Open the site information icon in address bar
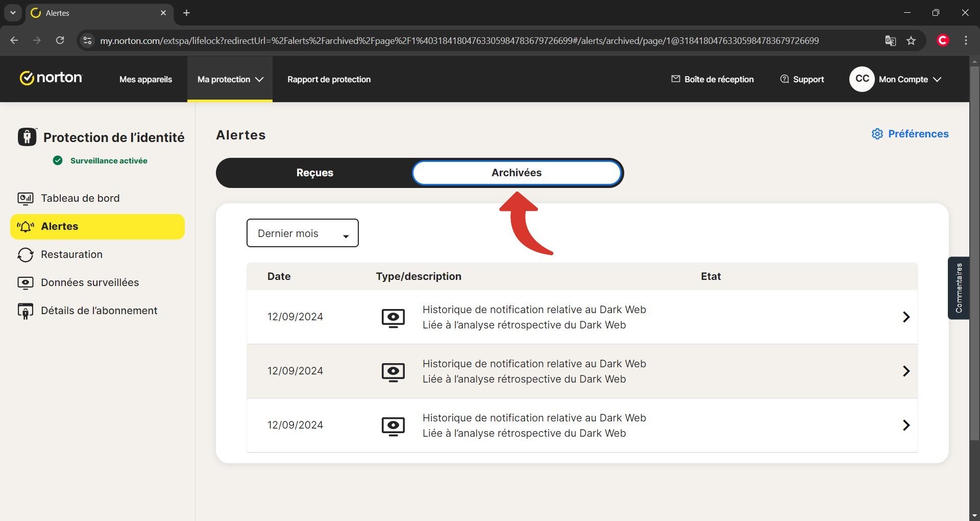The image size is (980, 521). point(87,40)
